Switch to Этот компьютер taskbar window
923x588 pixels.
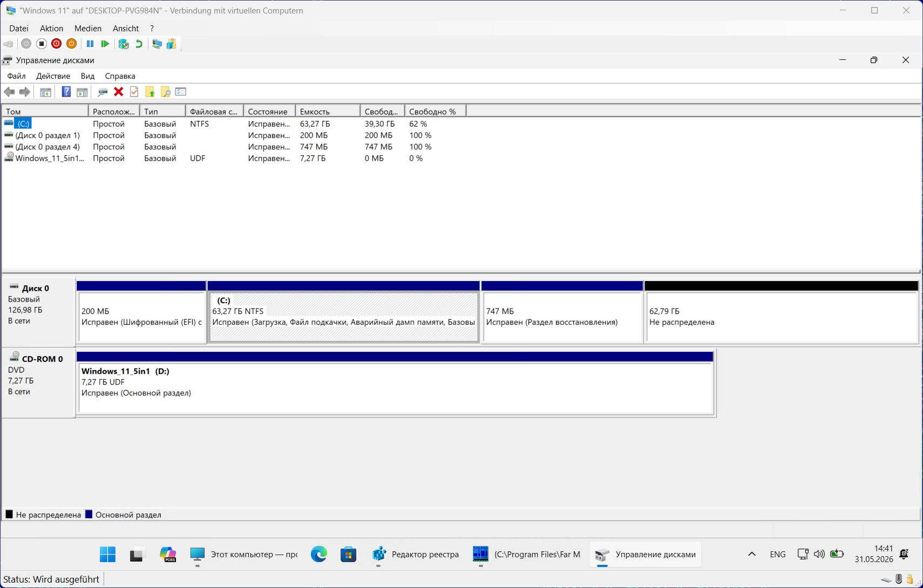pos(243,554)
